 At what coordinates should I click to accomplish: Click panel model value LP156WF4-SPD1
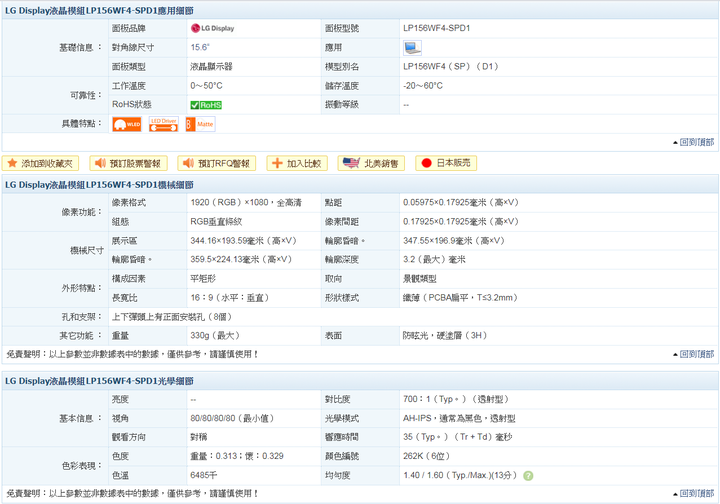(x=437, y=28)
